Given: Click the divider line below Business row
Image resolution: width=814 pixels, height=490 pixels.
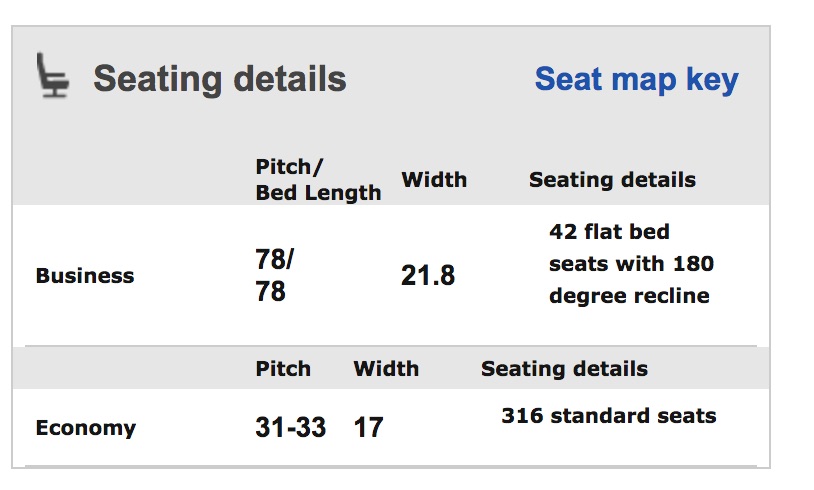Looking at the screenshot, I should pos(390,345).
